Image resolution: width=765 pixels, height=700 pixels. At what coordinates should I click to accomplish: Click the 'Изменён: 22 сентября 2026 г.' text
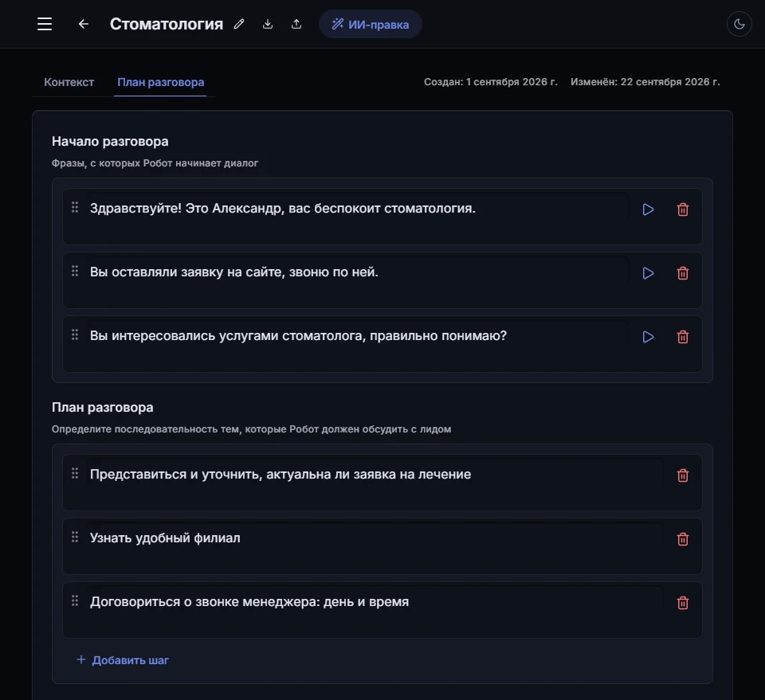point(645,82)
